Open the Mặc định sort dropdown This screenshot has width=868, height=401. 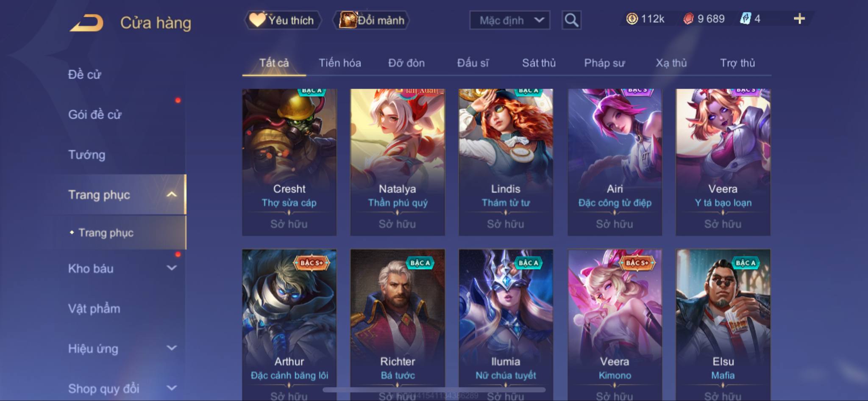point(510,20)
